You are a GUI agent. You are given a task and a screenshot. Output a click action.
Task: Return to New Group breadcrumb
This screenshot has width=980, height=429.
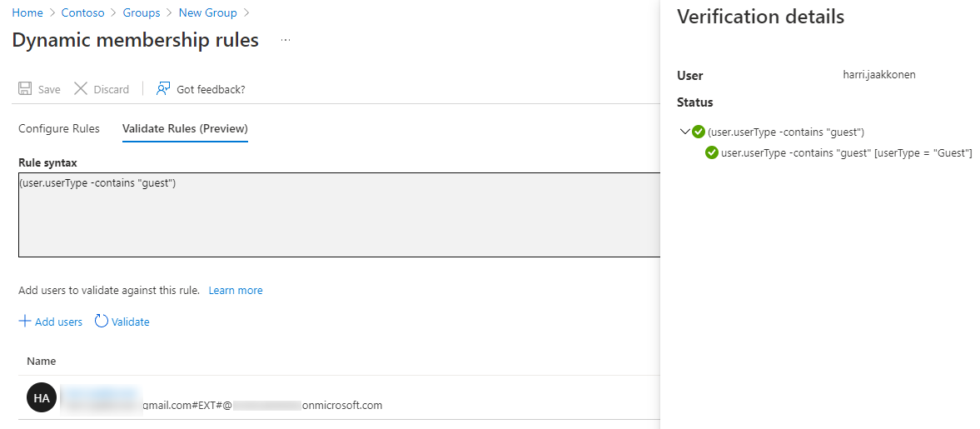point(207,12)
